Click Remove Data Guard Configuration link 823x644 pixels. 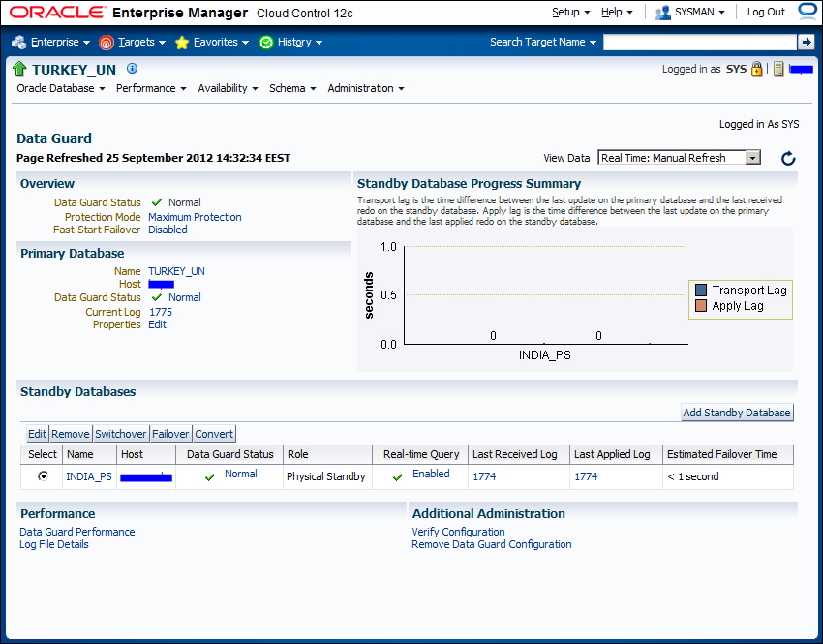pyautogui.click(x=491, y=545)
